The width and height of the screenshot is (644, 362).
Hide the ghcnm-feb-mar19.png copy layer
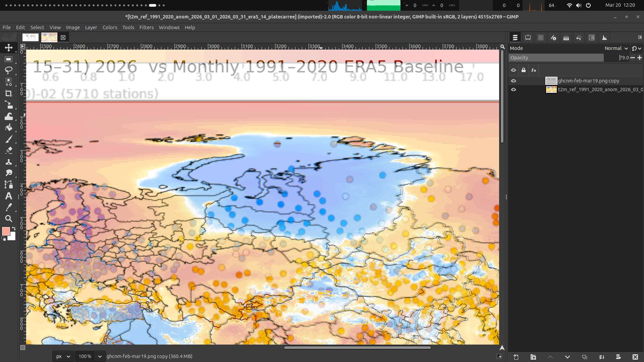[x=514, y=81]
